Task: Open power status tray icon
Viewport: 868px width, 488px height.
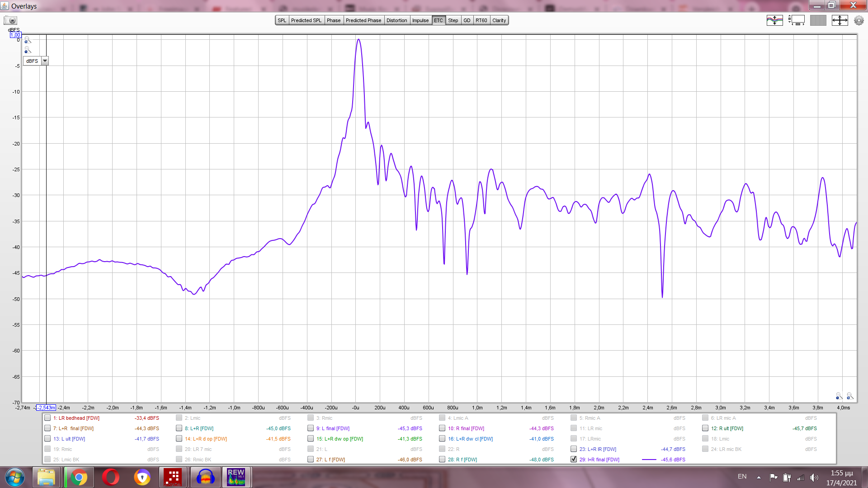Action: coord(787,477)
